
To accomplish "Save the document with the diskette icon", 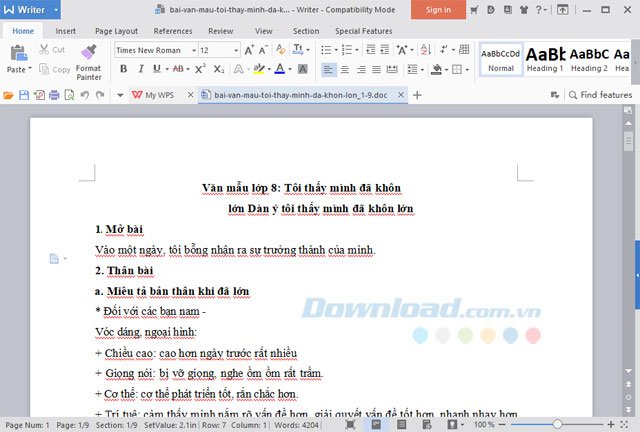I will click(24, 95).
